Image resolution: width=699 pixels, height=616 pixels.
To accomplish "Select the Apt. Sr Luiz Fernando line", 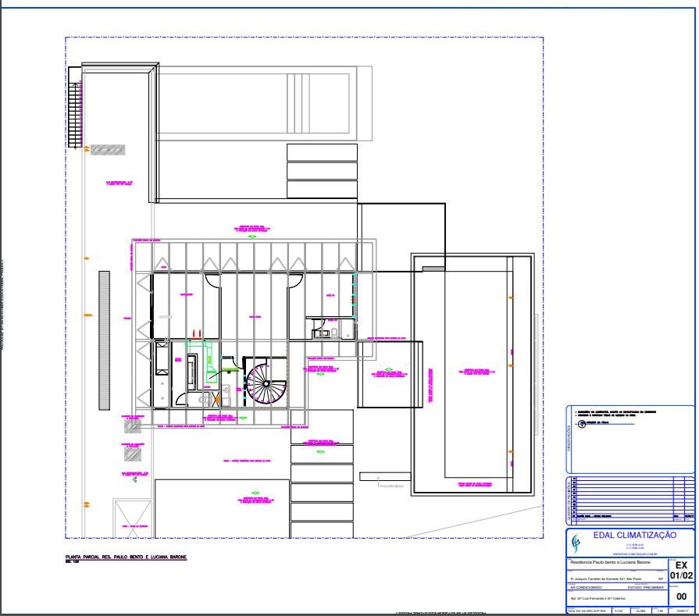I will click(597, 599).
